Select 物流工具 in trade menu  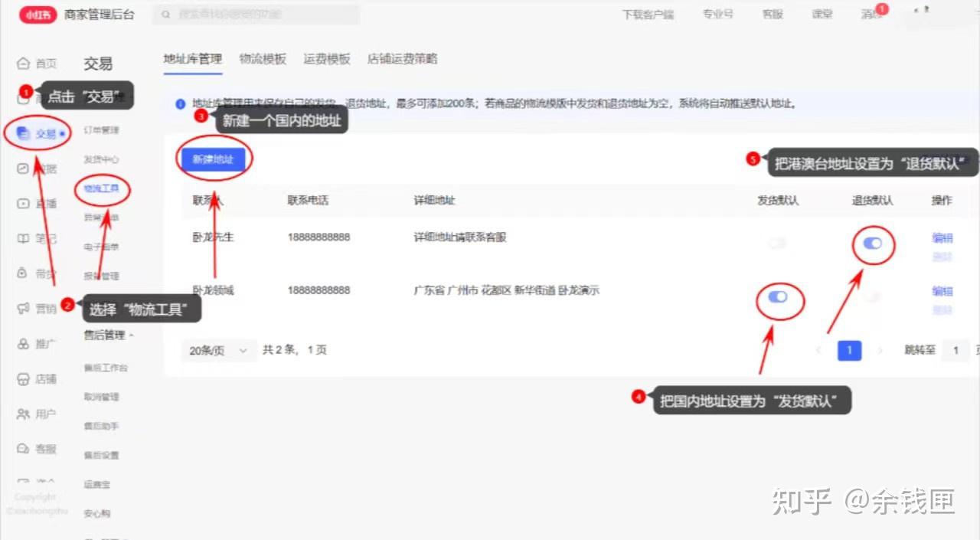(101, 188)
